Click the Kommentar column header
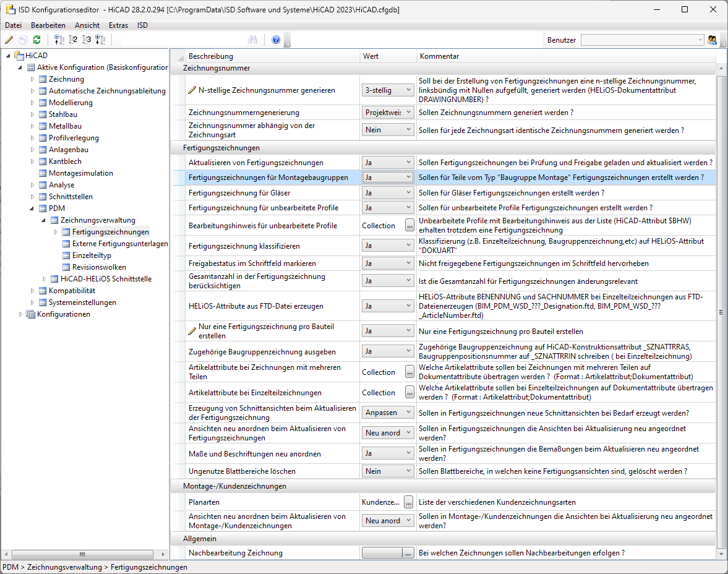Viewport: 728px width, 574px height. point(566,56)
